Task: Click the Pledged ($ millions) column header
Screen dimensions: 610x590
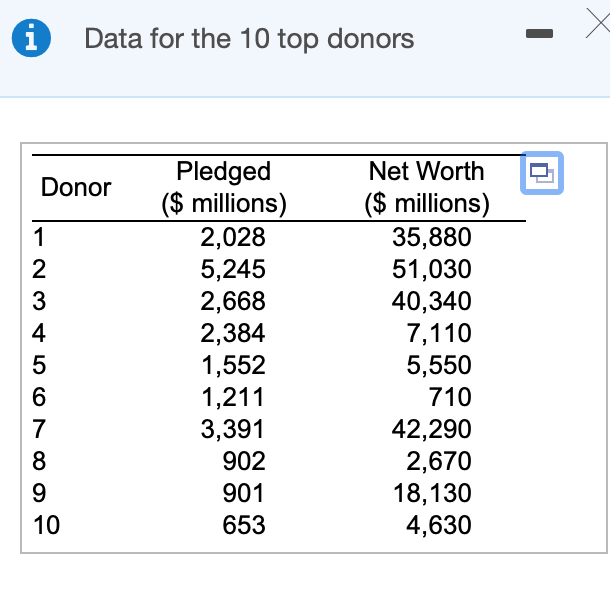Action: (224, 187)
